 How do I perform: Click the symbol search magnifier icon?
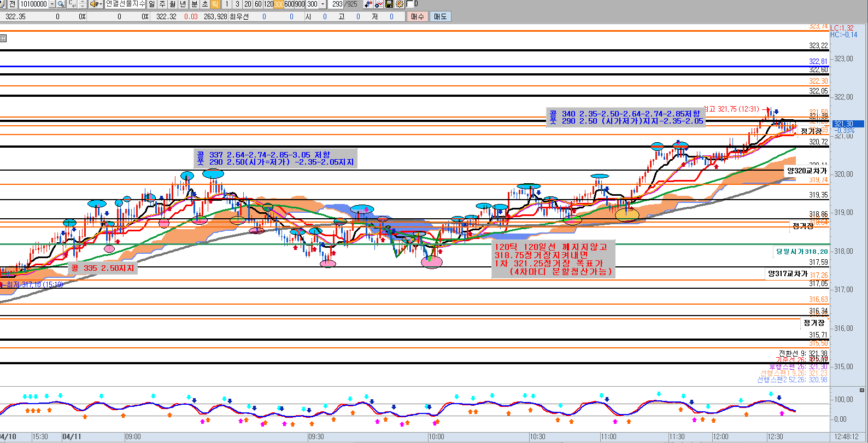coord(61,4)
